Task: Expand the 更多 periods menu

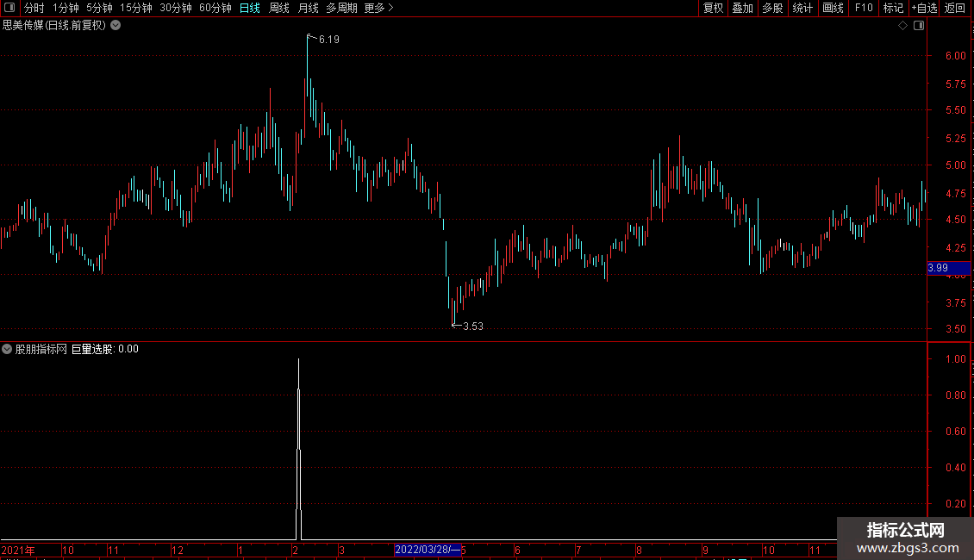Action: [x=378, y=8]
